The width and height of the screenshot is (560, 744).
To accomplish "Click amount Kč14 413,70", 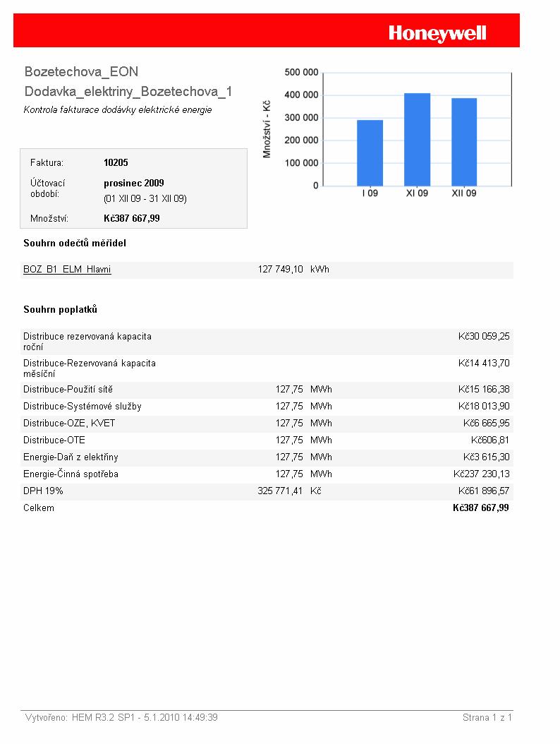I will (484, 364).
